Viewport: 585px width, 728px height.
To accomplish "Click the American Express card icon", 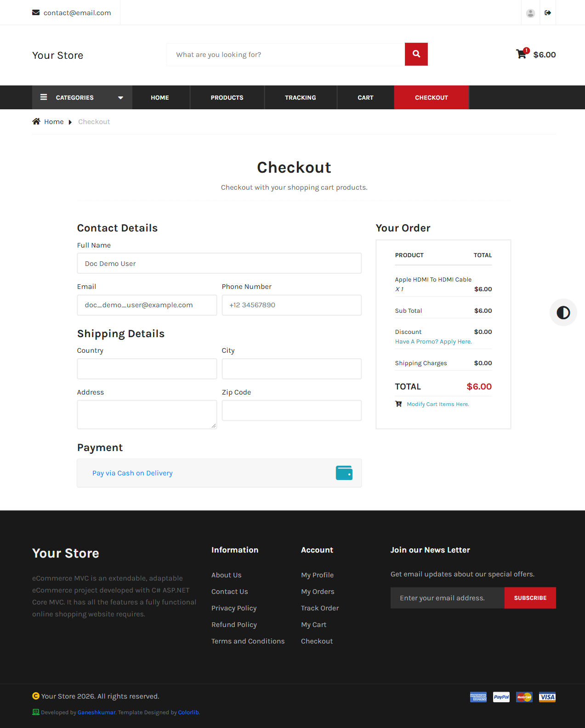I will pyautogui.click(x=478, y=697).
